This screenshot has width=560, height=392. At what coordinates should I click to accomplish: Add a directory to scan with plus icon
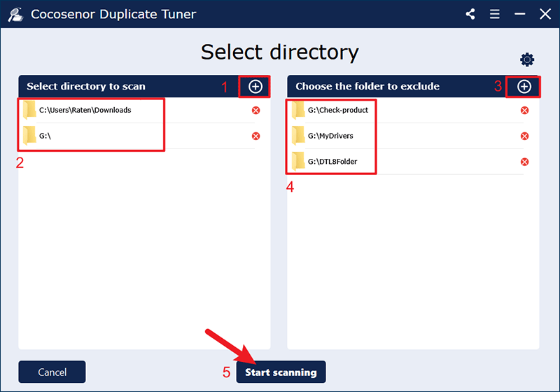click(x=255, y=86)
